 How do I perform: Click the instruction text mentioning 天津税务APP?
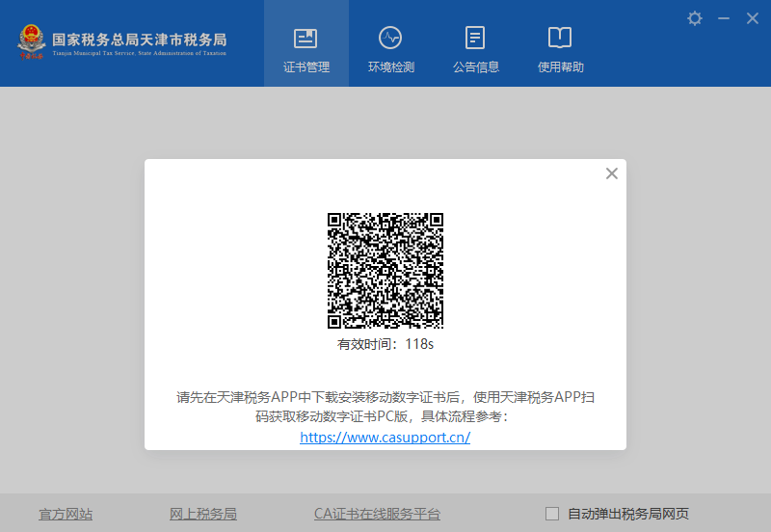385,407
